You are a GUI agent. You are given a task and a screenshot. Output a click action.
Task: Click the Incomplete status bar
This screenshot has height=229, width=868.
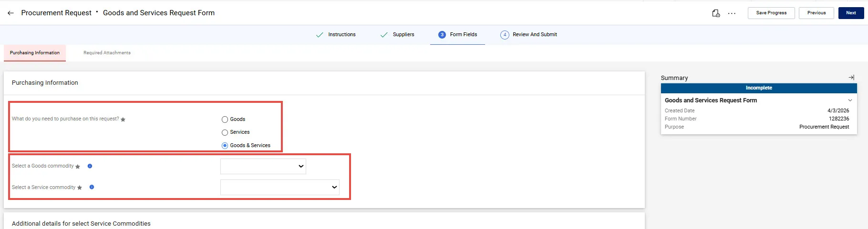(759, 88)
